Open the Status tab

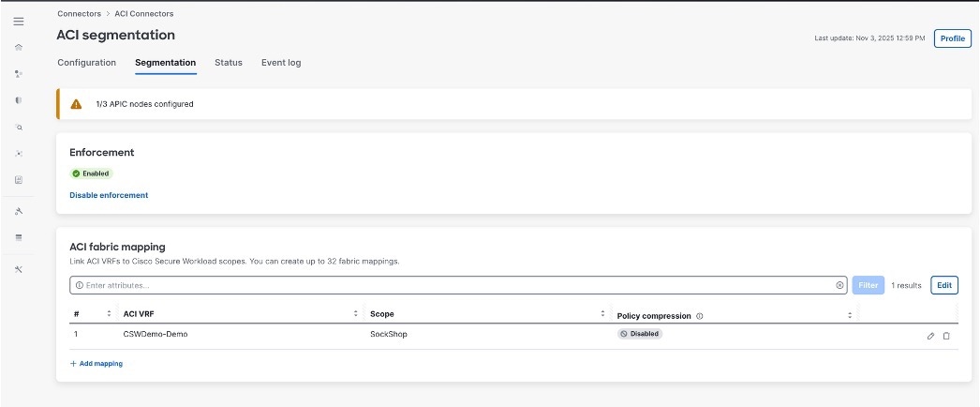pyautogui.click(x=229, y=63)
